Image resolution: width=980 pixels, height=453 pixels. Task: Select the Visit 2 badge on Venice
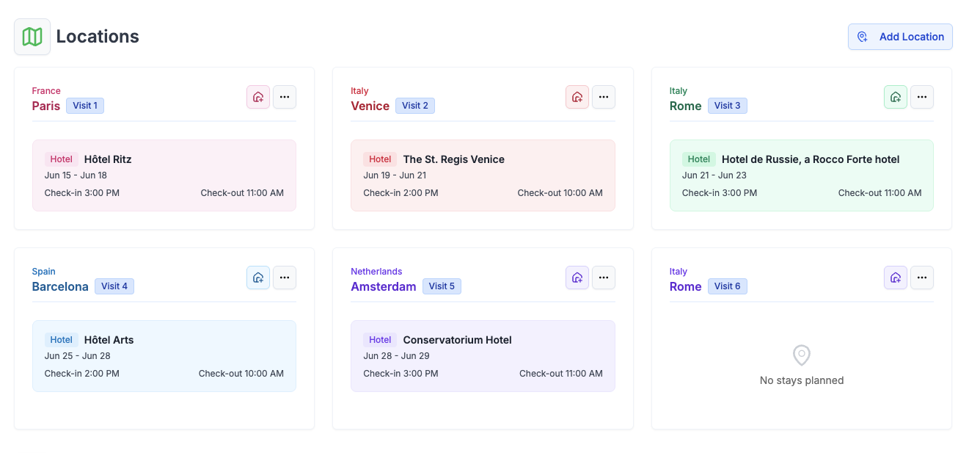click(414, 105)
